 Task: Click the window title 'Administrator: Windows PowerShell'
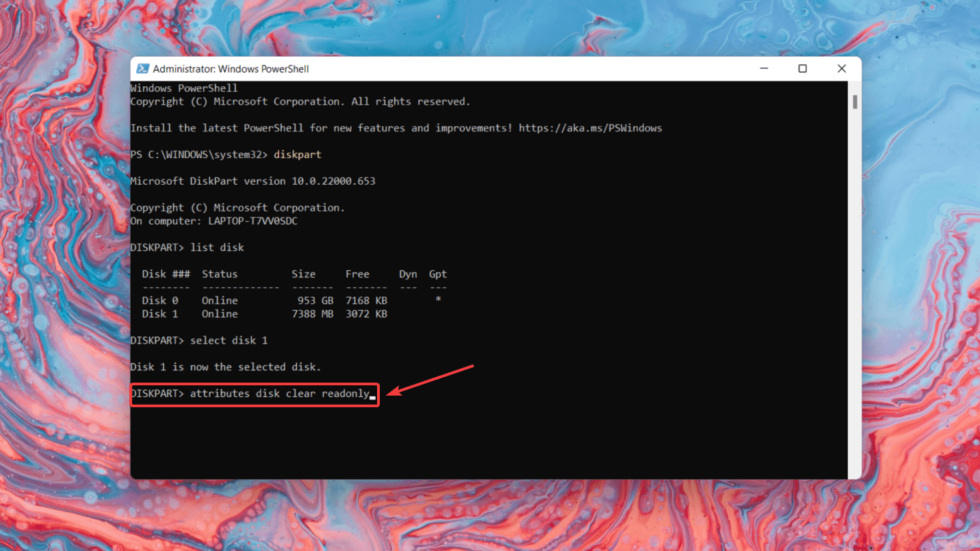[231, 69]
